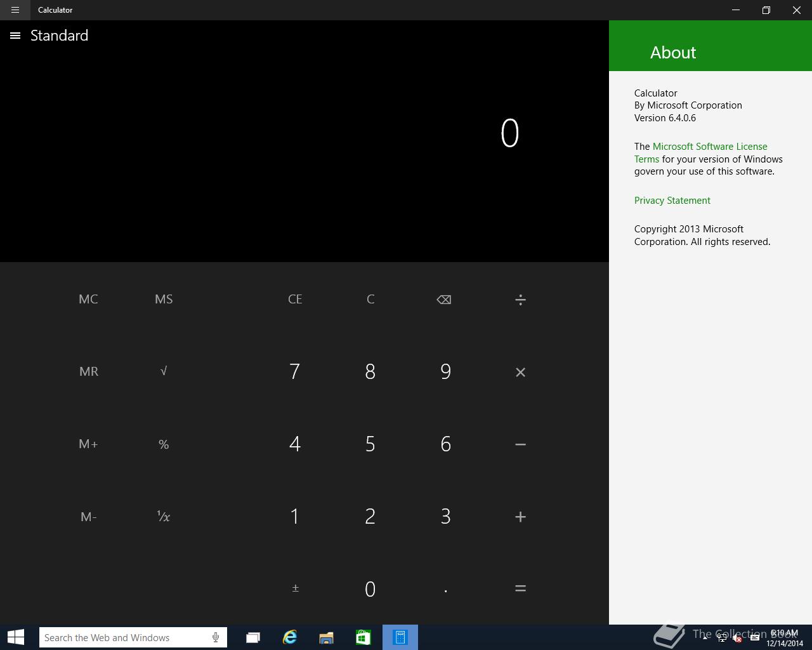Click the Calculator taskbar icon
Image resolution: width=812 pixels, height=650 pixels.
(400, 637)
